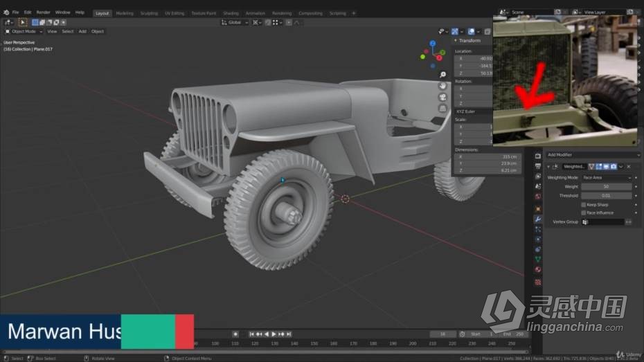Open the viewport Add menu

click(82, 31)
